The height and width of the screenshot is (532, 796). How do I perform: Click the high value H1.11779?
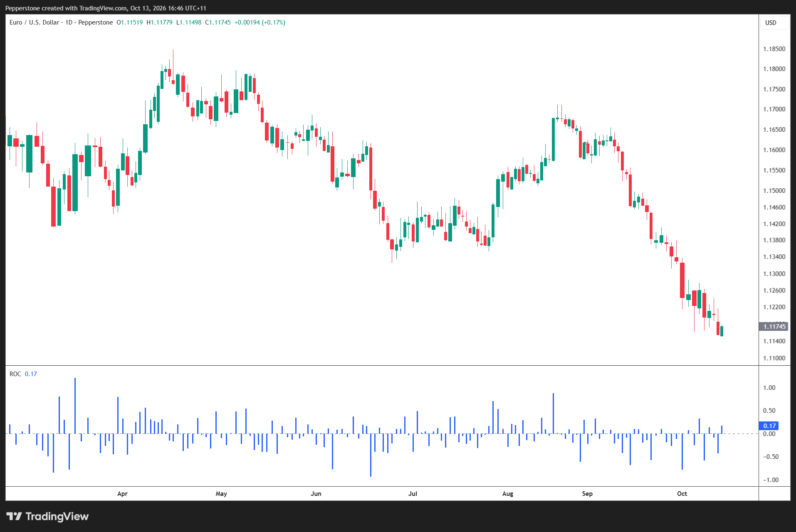pyautogui.click(x=160, y=22)
